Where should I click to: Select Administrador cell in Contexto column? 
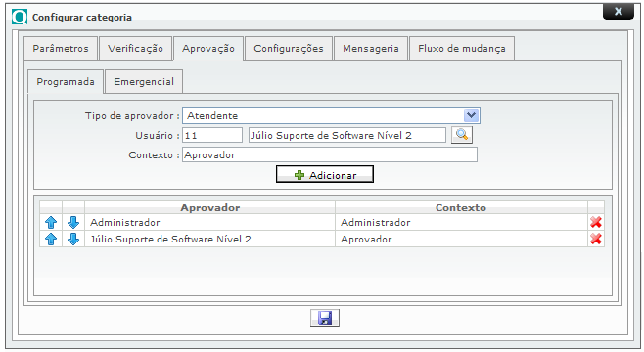[461, 222]
